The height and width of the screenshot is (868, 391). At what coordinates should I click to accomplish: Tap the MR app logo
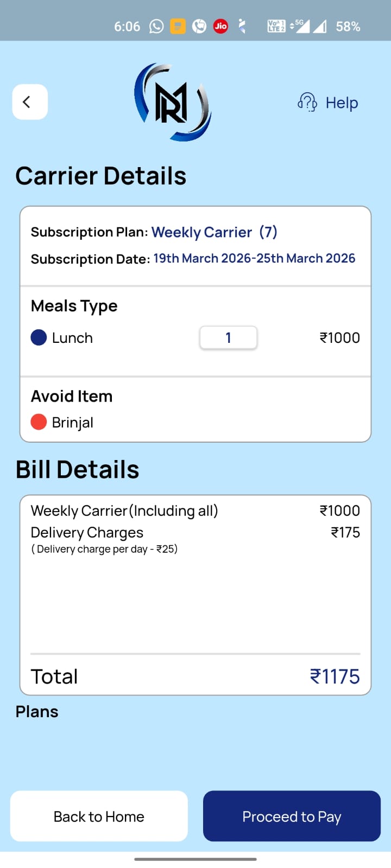173,102
